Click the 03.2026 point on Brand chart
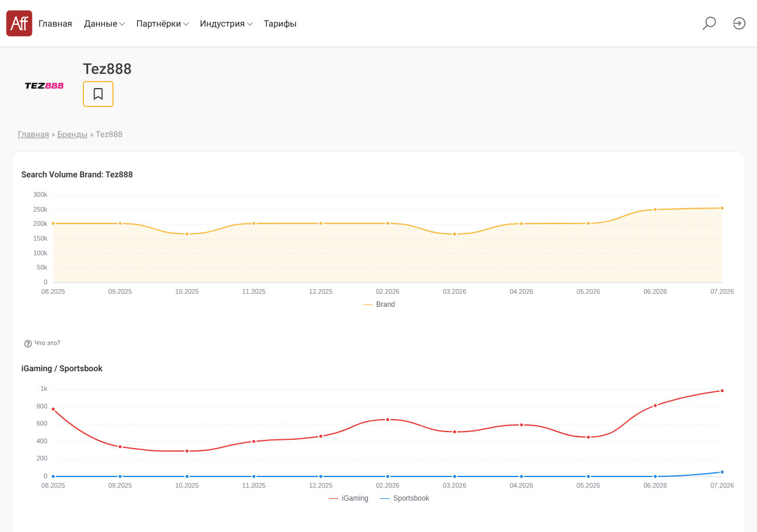Image resolution: width=757 pixels, height=532 pixels. click(455, 234)
